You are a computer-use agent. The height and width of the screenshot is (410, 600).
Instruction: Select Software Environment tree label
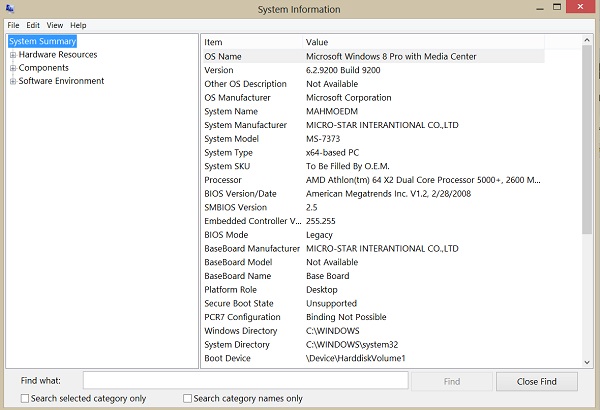point(61,81)
